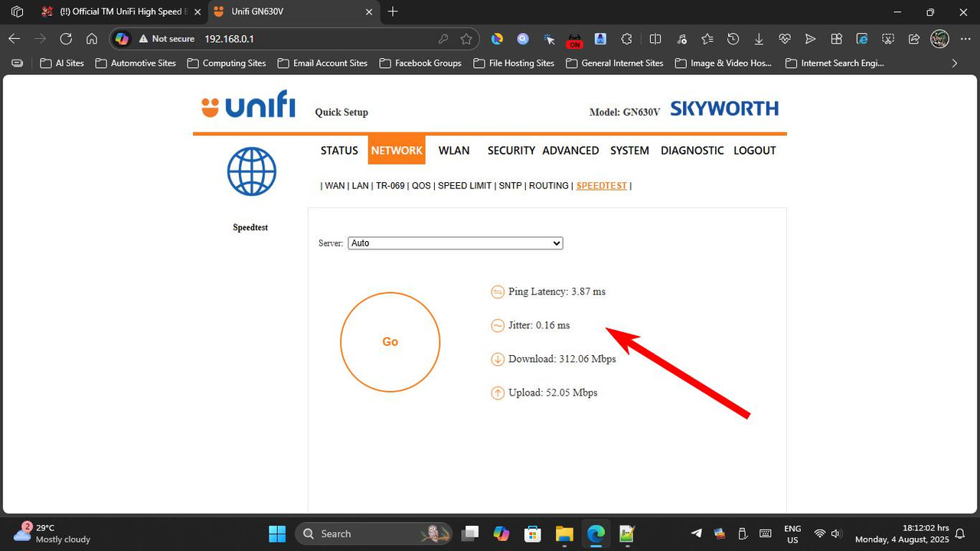Image resolution: width=980 pixels, height=551 pixels.
Task: Open File Explorer from the taskbar
Action: (564, 533)
